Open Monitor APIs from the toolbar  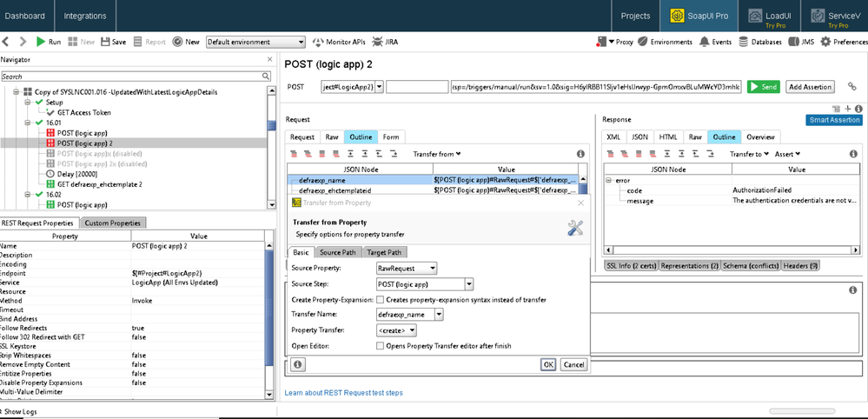coord(318,42)
